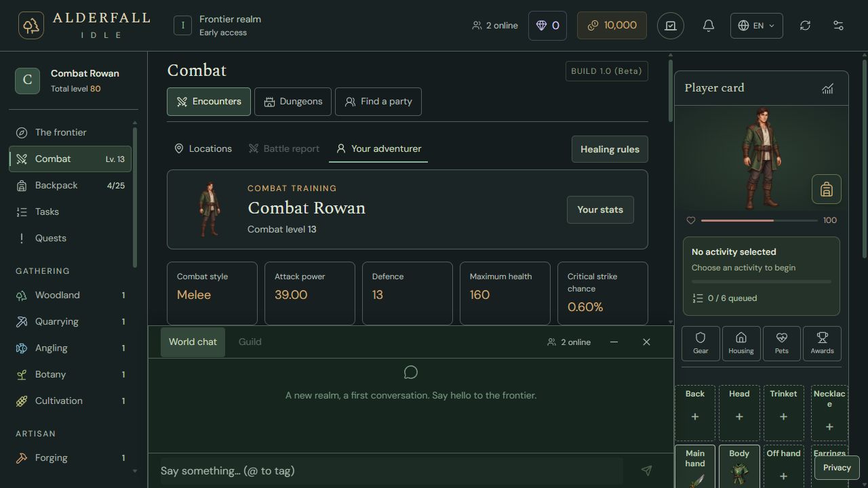The height and width of the screenshot is (488, 868).
Task: Click the chat message input field
Action: click(391, 471)
